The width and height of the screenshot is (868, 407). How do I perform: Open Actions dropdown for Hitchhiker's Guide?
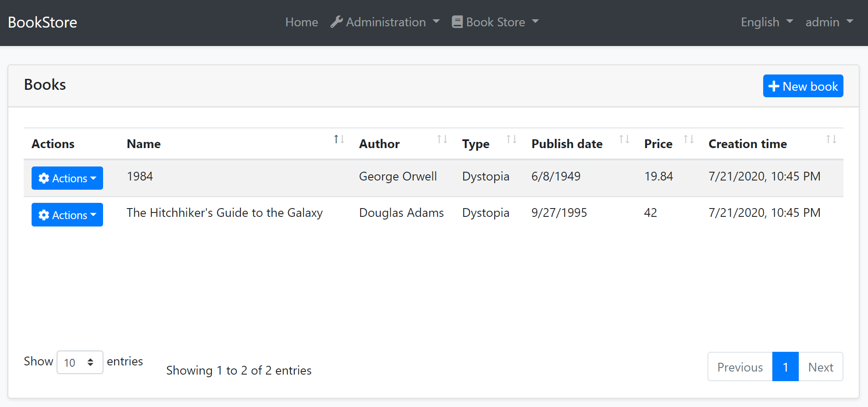(x=67, y=215)
